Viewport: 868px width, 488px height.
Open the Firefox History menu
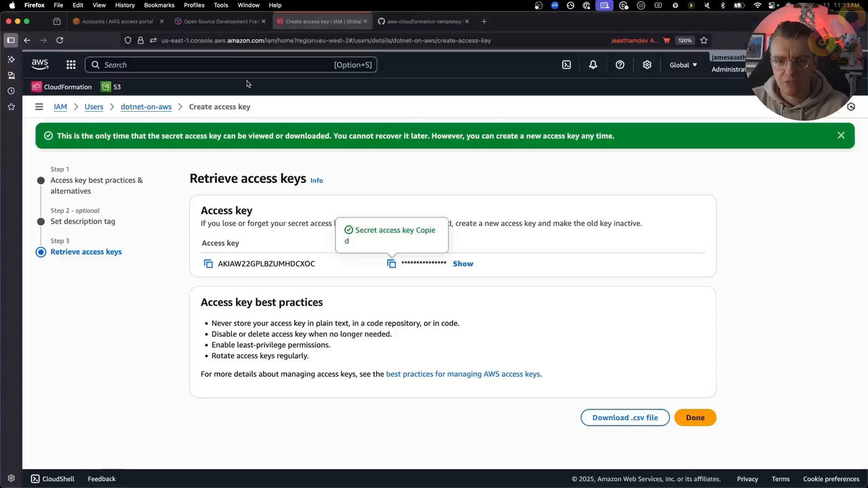pos(125,5)
